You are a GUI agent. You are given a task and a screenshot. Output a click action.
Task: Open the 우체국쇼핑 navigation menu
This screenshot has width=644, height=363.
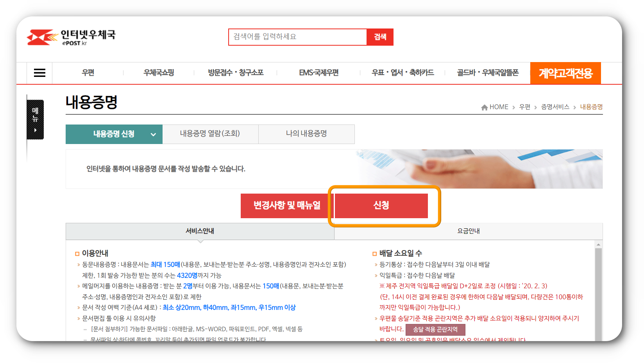(x=158, y=73)
